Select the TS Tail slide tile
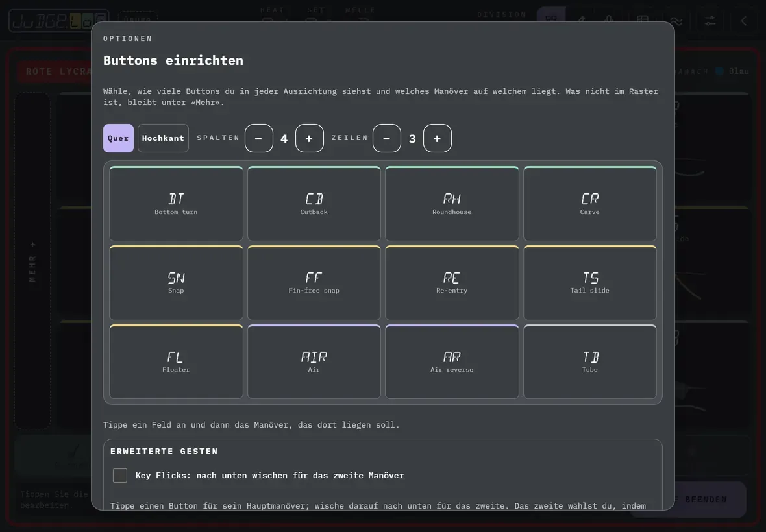The height and width of the screenshot is (532, 766). point(589,283)
